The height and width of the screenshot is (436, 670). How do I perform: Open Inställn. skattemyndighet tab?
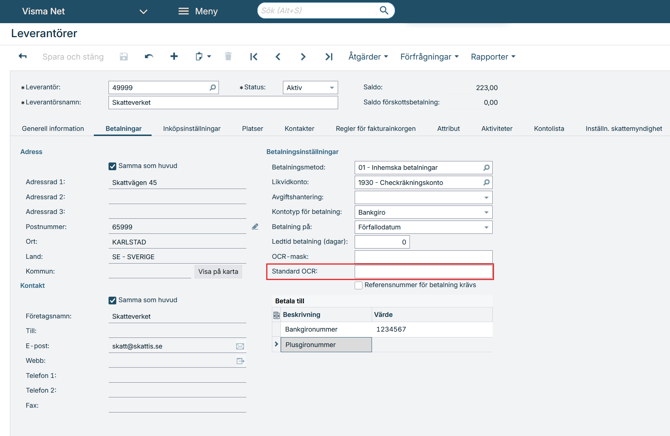tap(623, 128)
